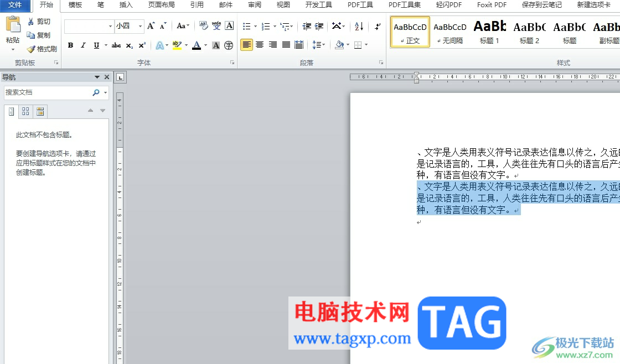Click the Paste icon

tap(13, 24)
